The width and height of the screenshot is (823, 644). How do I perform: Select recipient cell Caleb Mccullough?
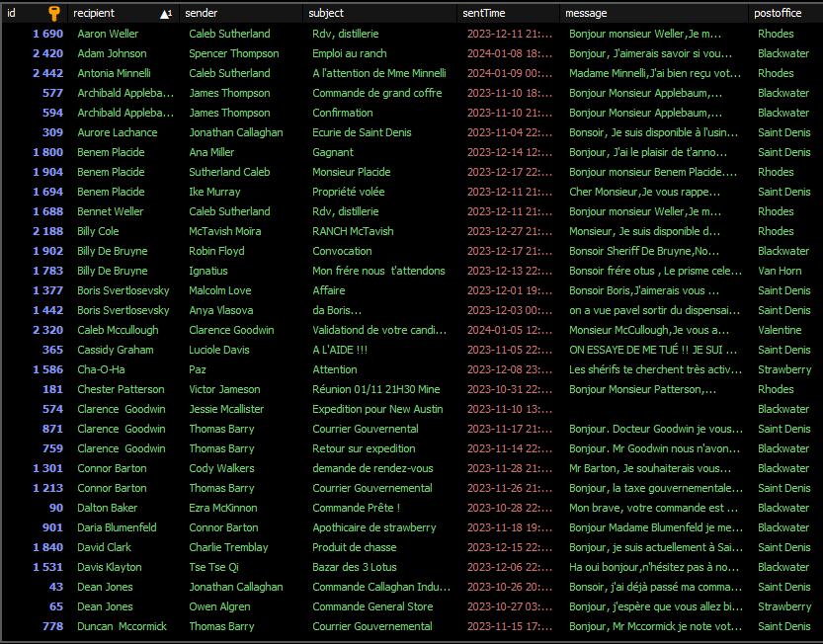point(119,330)
